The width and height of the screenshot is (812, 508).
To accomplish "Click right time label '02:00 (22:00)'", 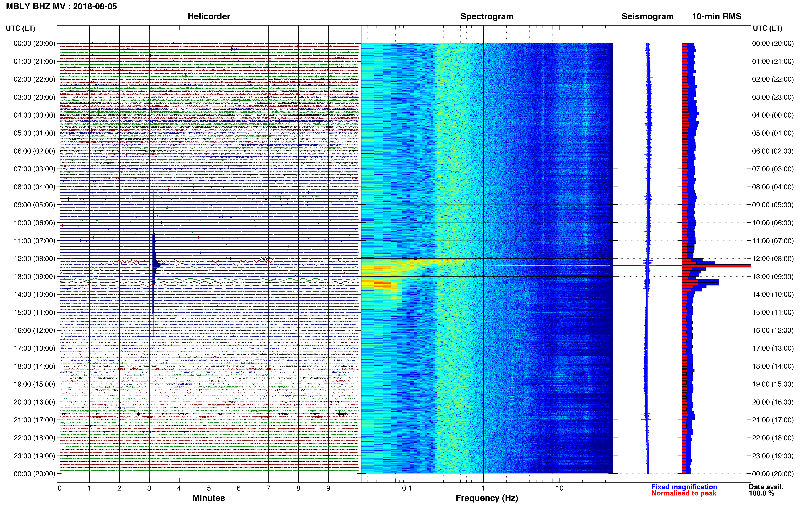I will coord(773,79).
